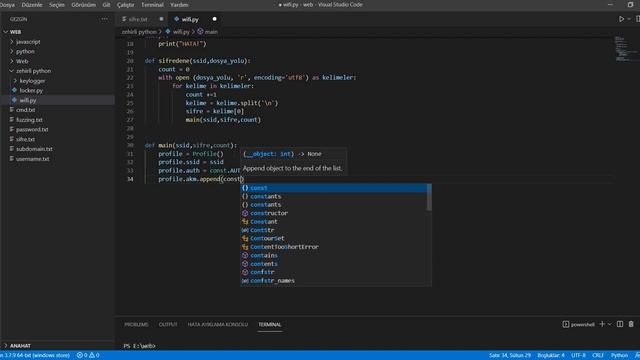Select 'Constant' class suggestion
Viewport: 640px width, 360px height.
point(334,222)
